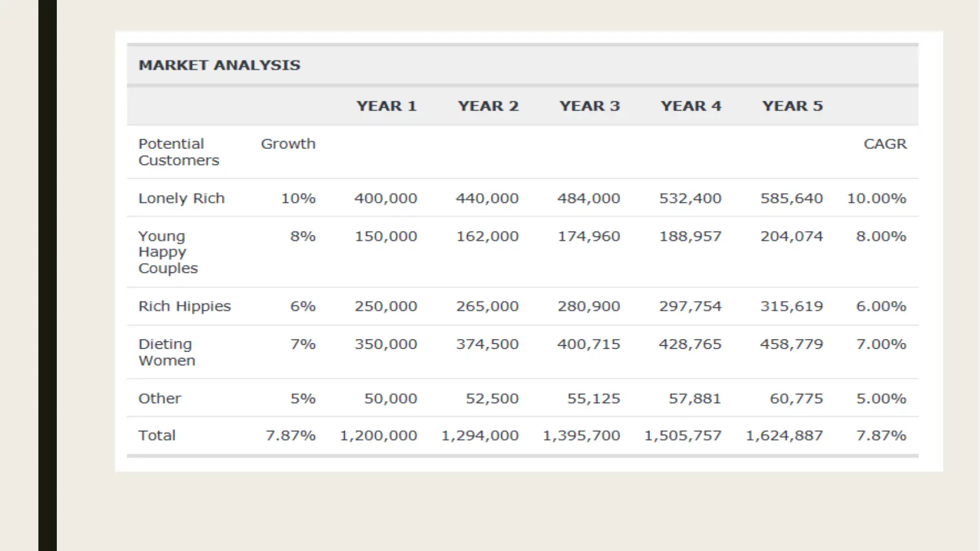Select the 250,000 cell

(386, 306)
